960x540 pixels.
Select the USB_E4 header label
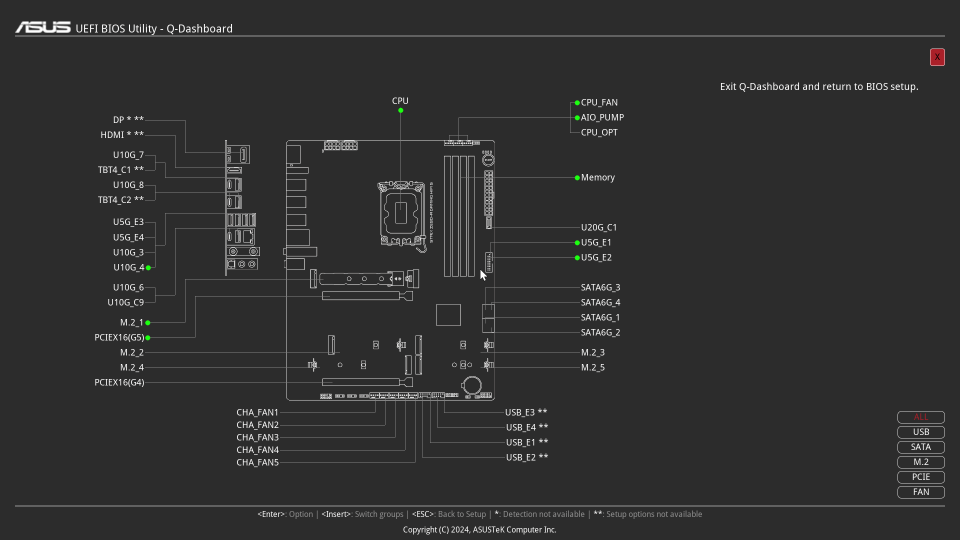[x=527, y=428]
